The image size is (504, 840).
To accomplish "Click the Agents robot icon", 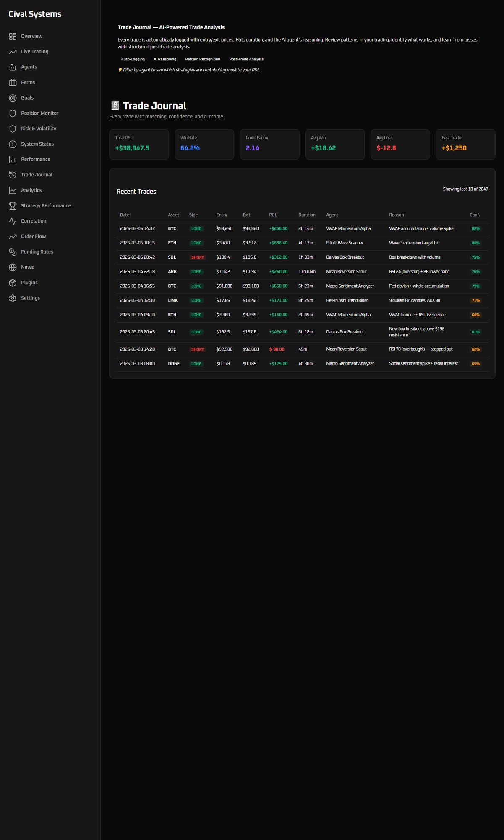I will coord(13,67).
